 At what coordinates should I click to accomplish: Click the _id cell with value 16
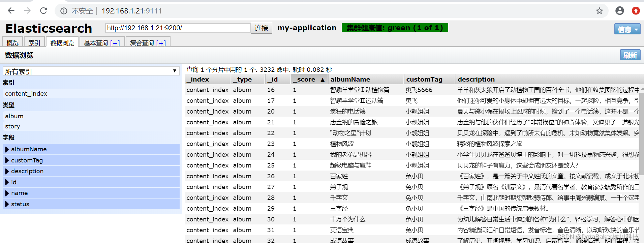[x=271, y=90]
